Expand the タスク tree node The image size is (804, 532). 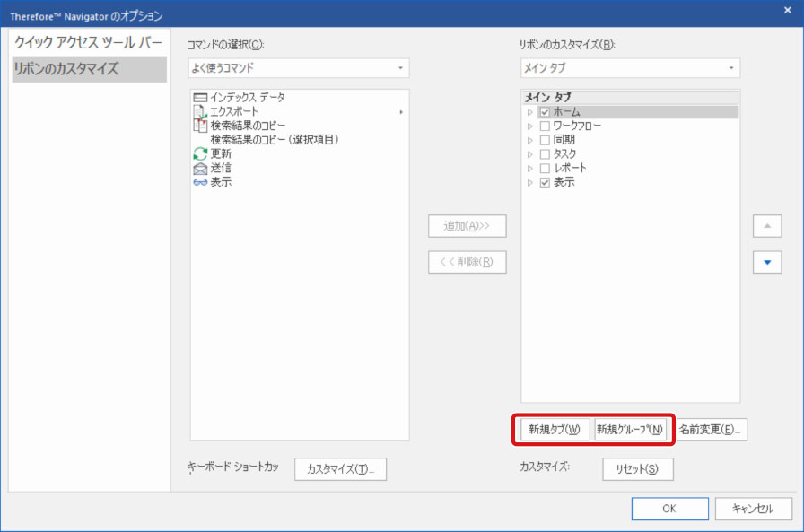(x=530, y=154)
